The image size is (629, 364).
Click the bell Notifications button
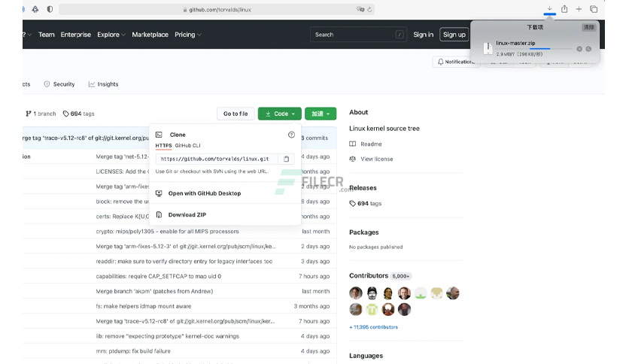[x=456, y=62]
